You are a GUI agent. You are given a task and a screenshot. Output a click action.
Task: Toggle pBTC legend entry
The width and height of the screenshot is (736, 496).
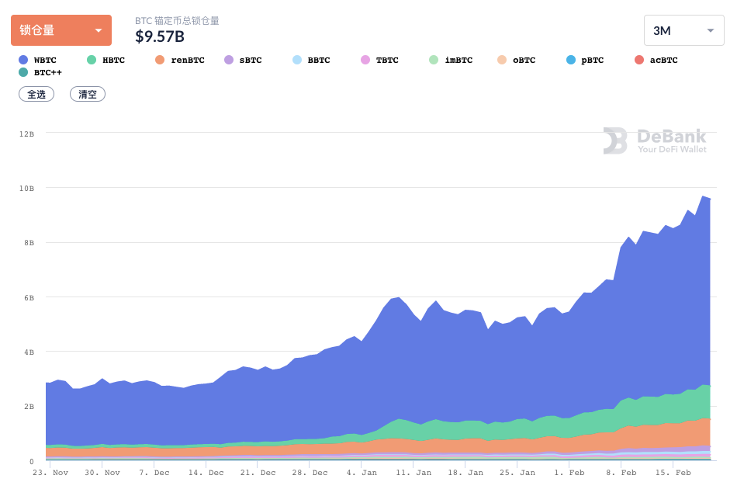[x=584, y=60]
